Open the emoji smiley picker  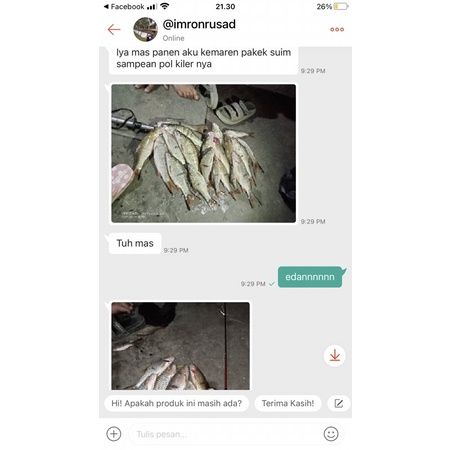tap(331, 434)
